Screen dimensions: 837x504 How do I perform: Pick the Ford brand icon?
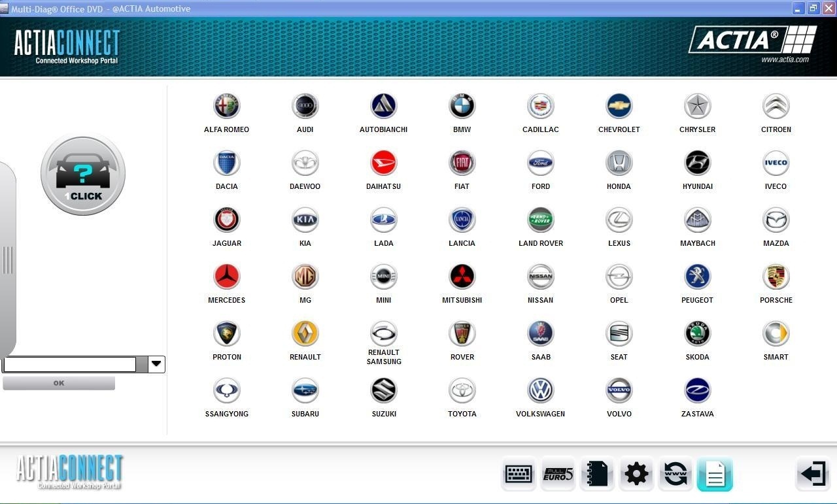click(x=541, y=163)
